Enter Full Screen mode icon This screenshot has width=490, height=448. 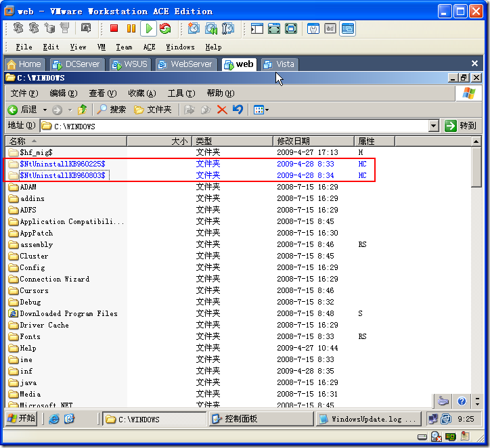click(291, 28)
